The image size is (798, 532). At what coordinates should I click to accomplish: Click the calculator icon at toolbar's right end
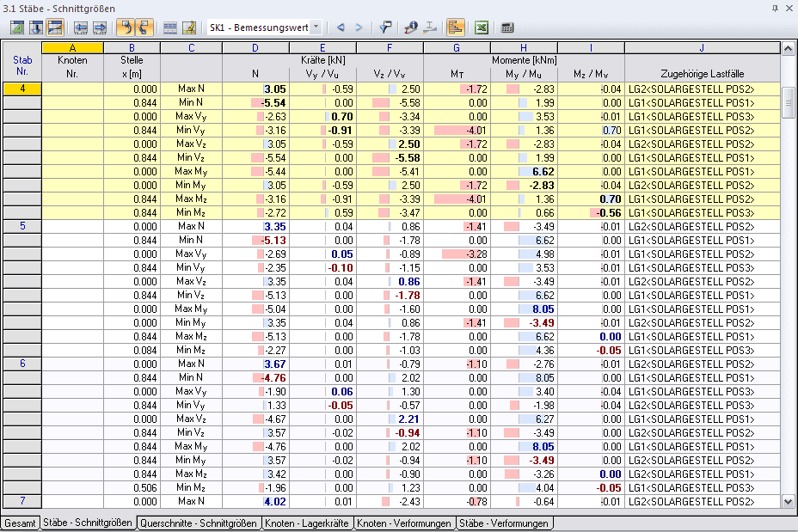[507, 28]
